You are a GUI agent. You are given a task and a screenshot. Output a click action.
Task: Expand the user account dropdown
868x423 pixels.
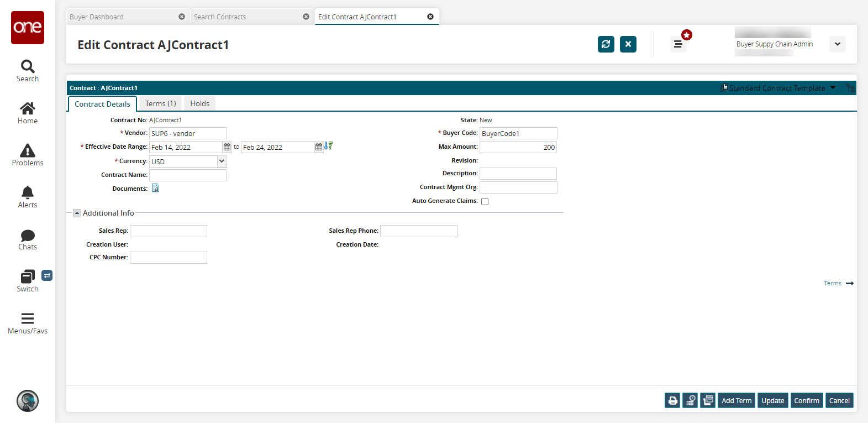click(x=838, y=44)
